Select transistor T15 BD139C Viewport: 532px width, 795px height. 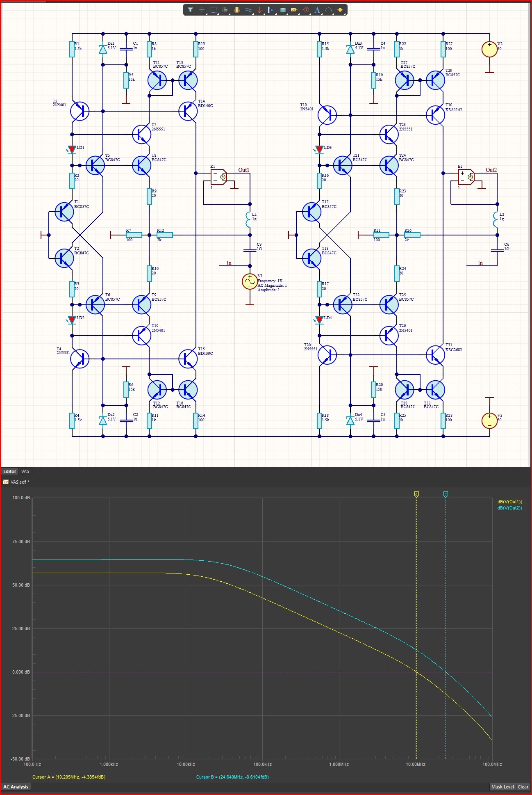(188, 359)
